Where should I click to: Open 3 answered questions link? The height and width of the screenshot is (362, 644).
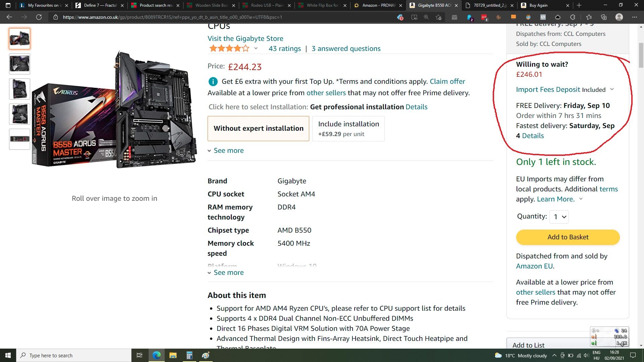tap(346, 49)
